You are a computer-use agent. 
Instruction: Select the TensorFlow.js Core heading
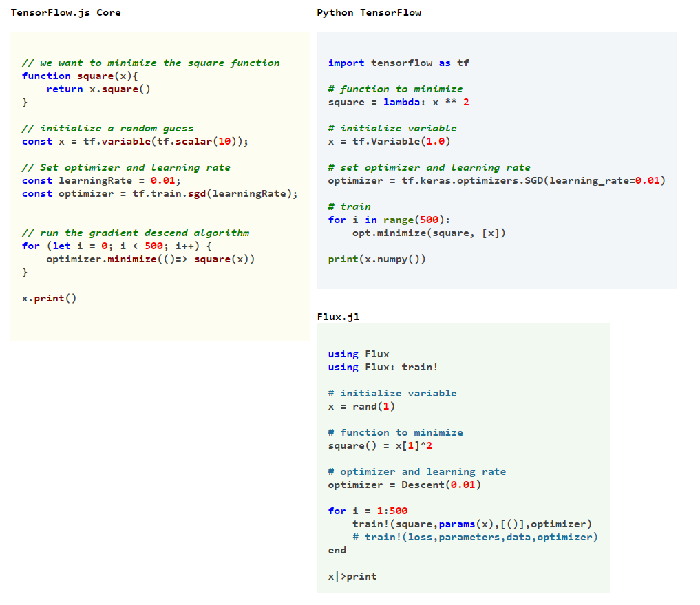pos(66,12)
